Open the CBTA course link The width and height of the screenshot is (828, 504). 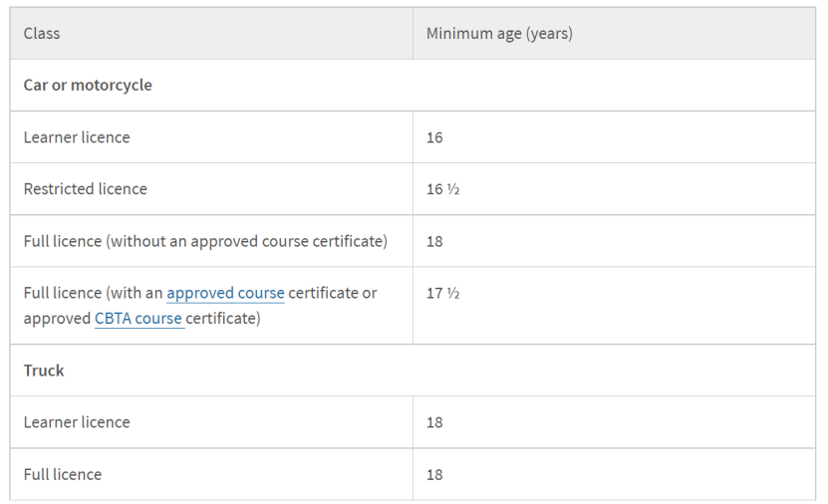pyautogui.click(x=138, y=319)
